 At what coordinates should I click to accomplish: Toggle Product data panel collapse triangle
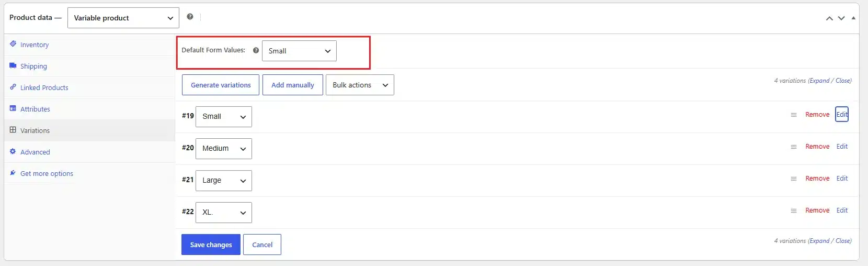(853, 18)
